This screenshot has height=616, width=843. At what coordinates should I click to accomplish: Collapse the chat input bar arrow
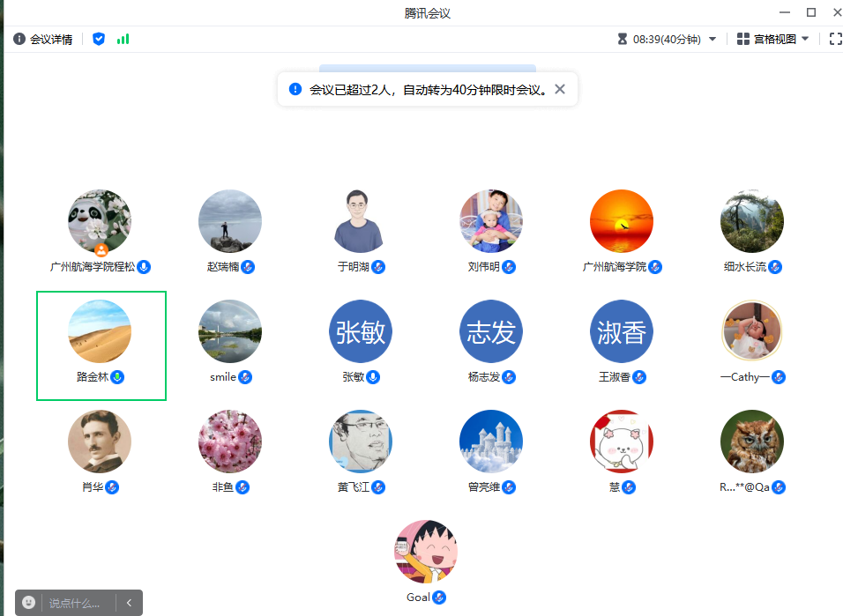point(129,603)
